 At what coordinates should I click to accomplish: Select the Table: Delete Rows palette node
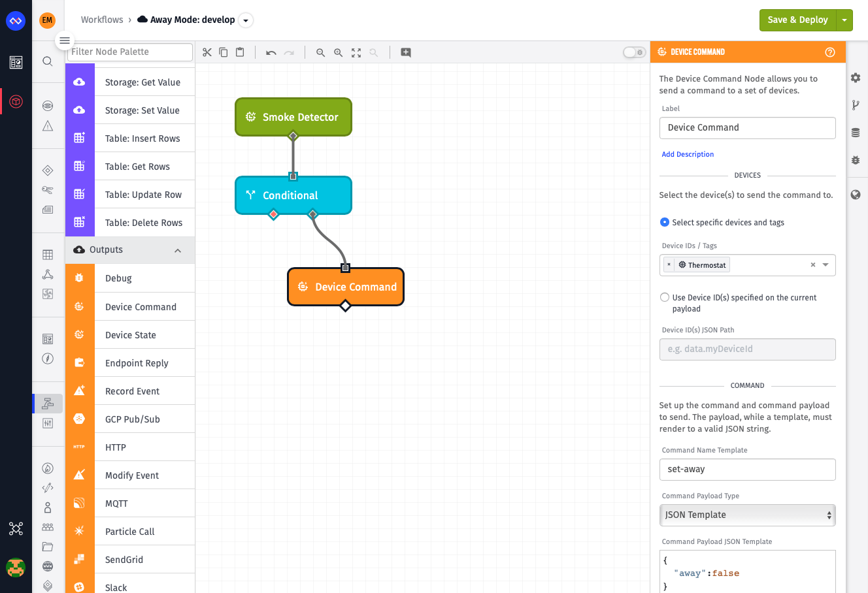[x=130, y=223]
